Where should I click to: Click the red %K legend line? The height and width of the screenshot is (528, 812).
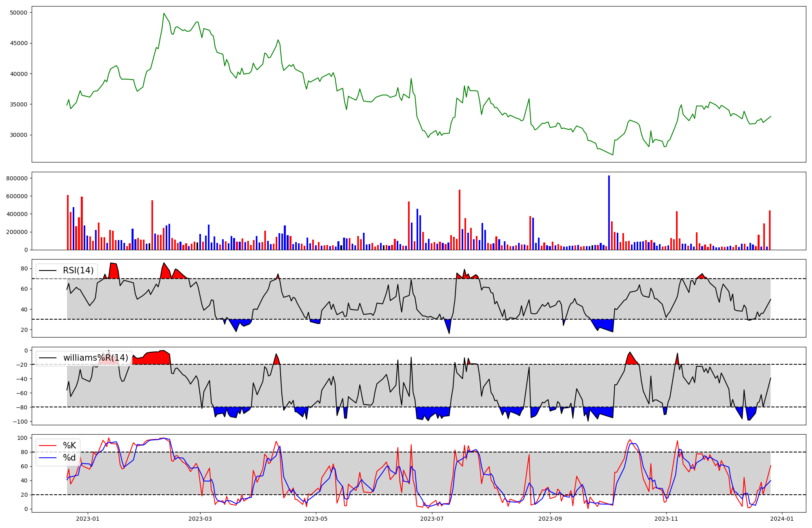coord(48,446)
